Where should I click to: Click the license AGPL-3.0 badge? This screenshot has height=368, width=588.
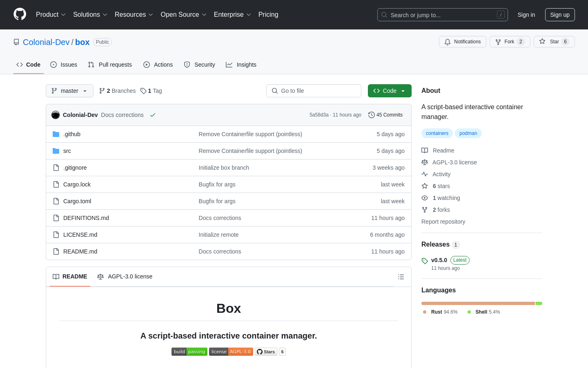click(231, 352)
